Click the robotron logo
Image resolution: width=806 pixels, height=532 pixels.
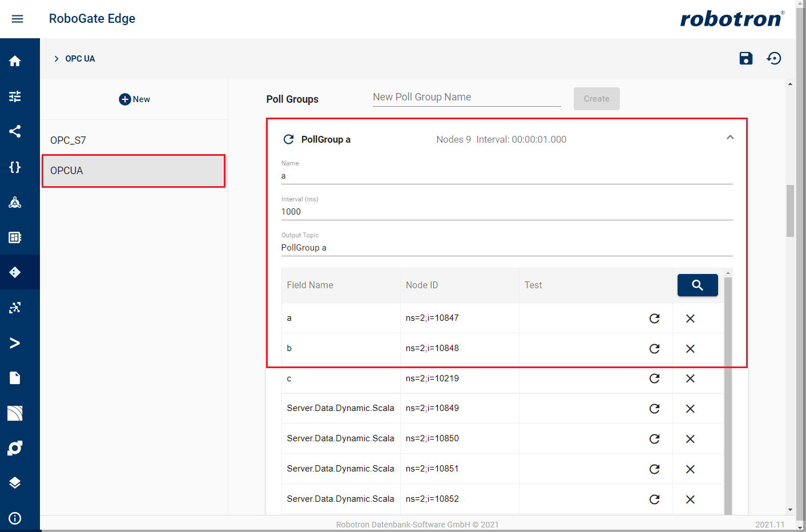click(x=732, y=18)
